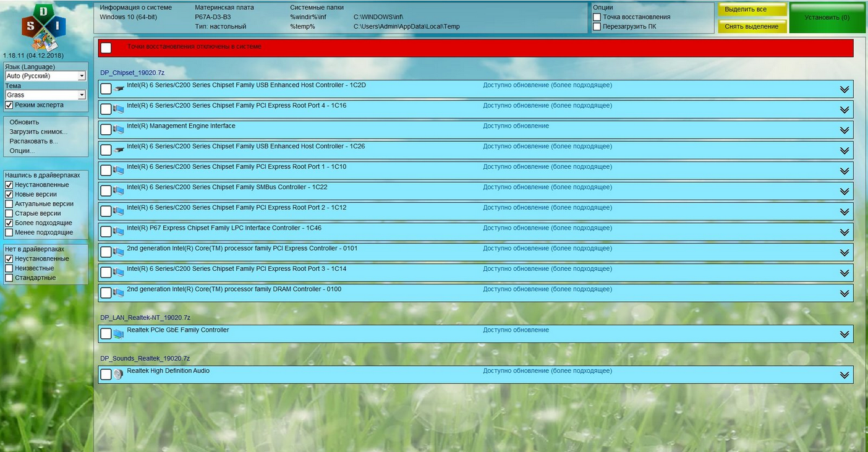This screenshot has height=452, width=868.
Task: Select checkbox for Realtek PCIe GbE Family Controller
Action: (106, 334)
